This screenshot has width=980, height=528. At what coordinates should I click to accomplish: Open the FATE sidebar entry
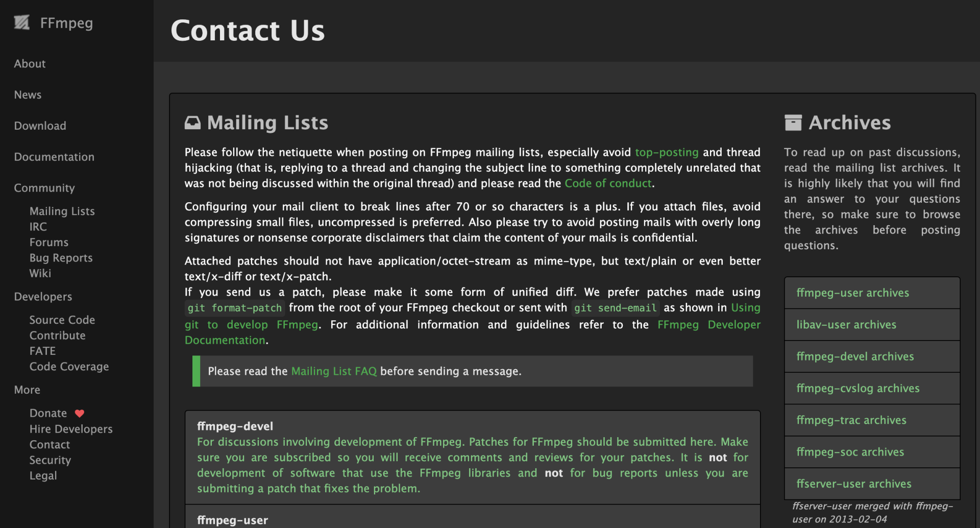pyautogui.click(x=42, y=351)
